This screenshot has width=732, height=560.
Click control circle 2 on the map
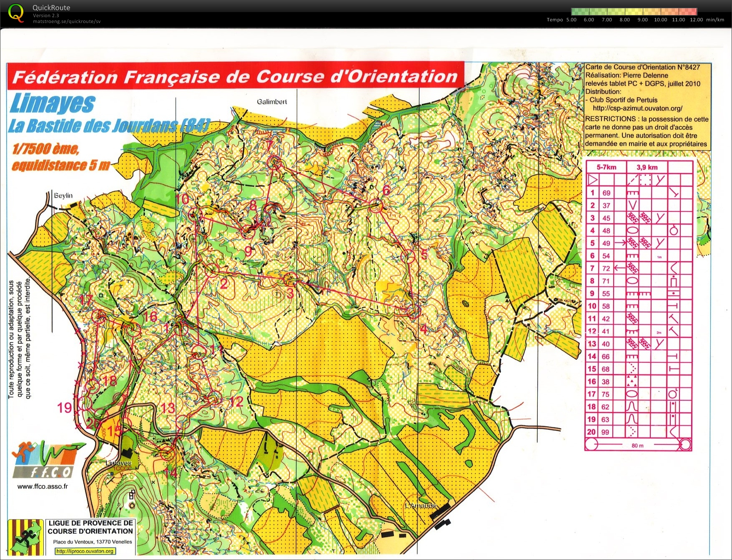pyautogui.click(x=211, y=271)
